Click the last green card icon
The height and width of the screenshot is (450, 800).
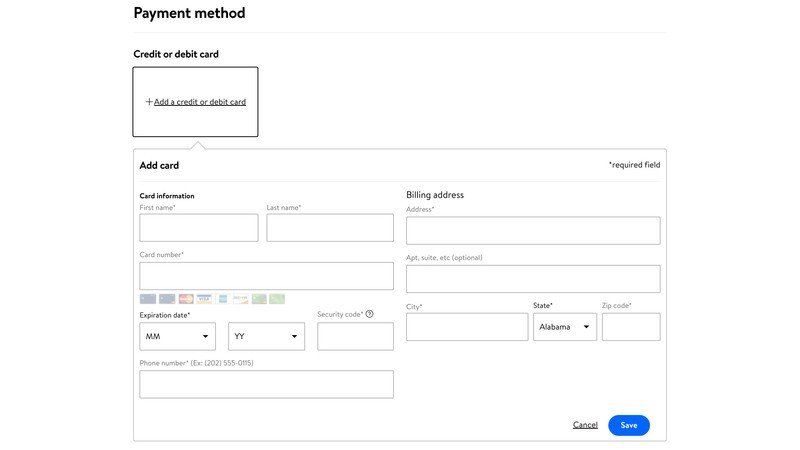point(277,298)
